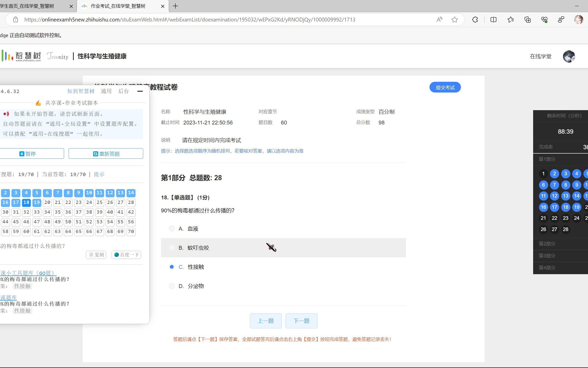Screen dimensions: 588x368
Task: Click remaining time 88:39 display
Action: (566, 132)
